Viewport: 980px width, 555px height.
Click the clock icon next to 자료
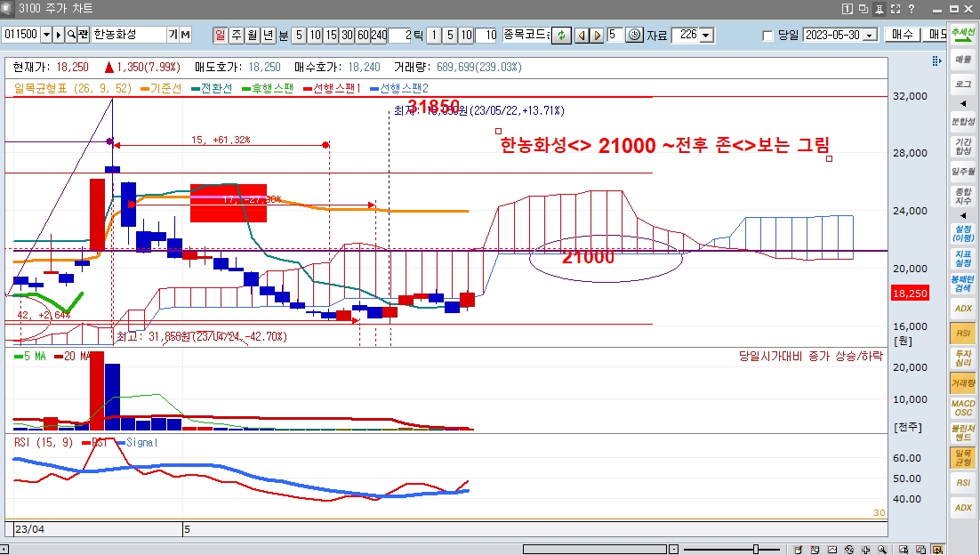[x=634, y=35]
